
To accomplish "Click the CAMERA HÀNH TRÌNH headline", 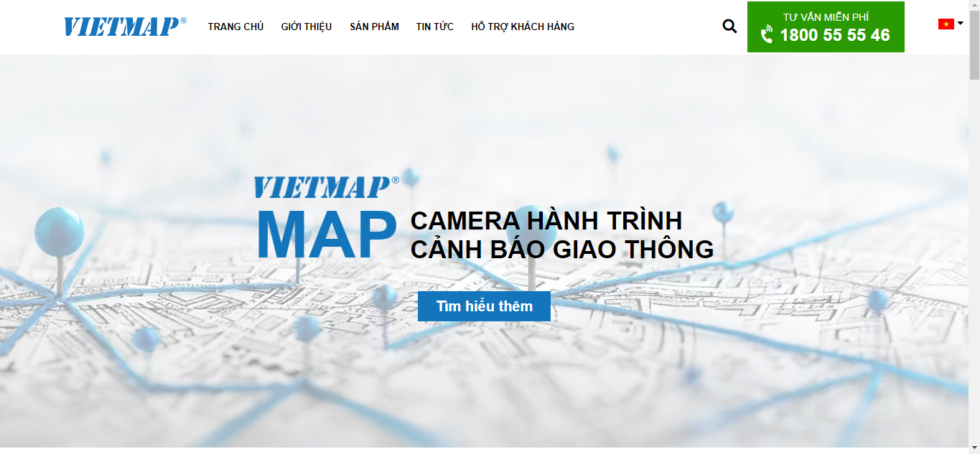I will tap(546, 220).
